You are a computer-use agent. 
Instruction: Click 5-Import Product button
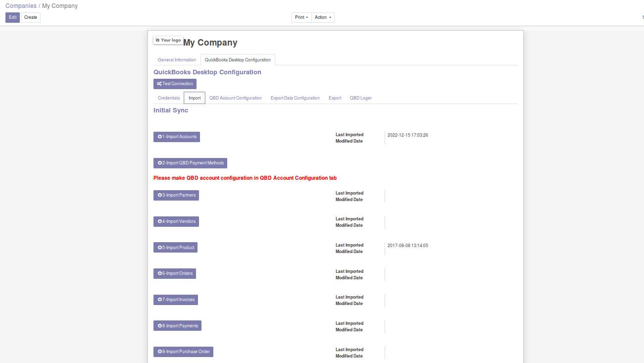click(x=175, y=247)
